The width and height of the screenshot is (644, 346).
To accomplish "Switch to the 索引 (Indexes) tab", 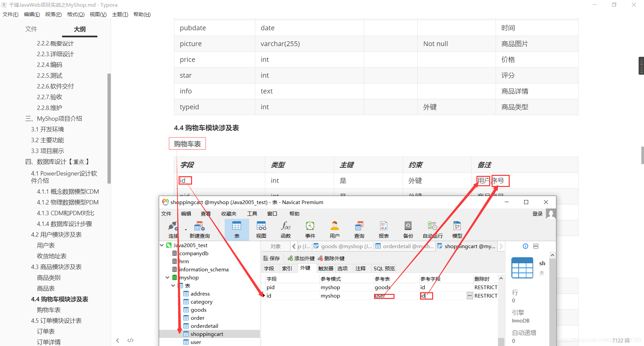I will point(287,268).
